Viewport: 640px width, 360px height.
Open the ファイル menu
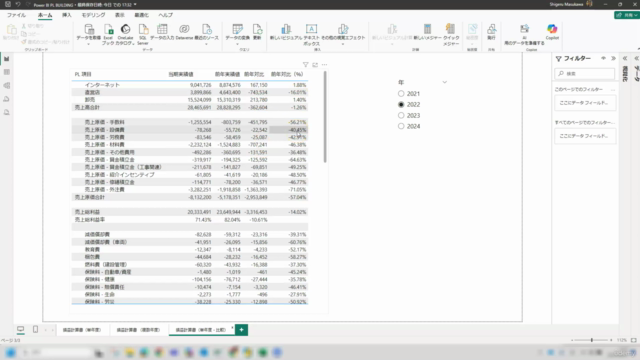coord(16,15)
